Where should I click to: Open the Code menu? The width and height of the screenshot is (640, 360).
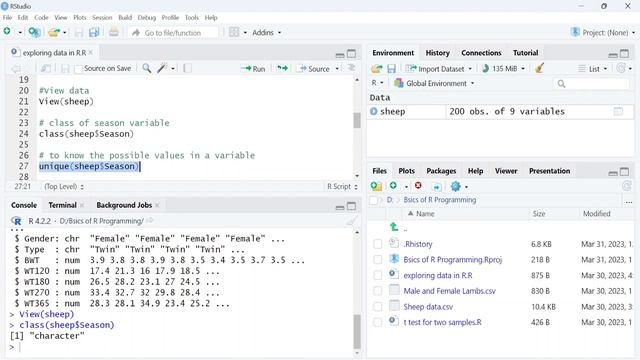click(41, 18)
